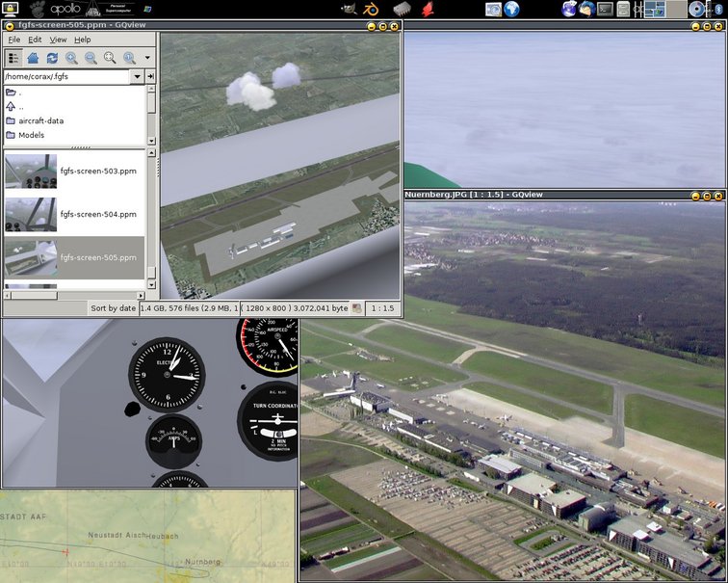Image resolution: width=728 pixels, height=583 pixels.
Task: Zoom out on the image
Action: pyautogui.click(x=91, y=58)
